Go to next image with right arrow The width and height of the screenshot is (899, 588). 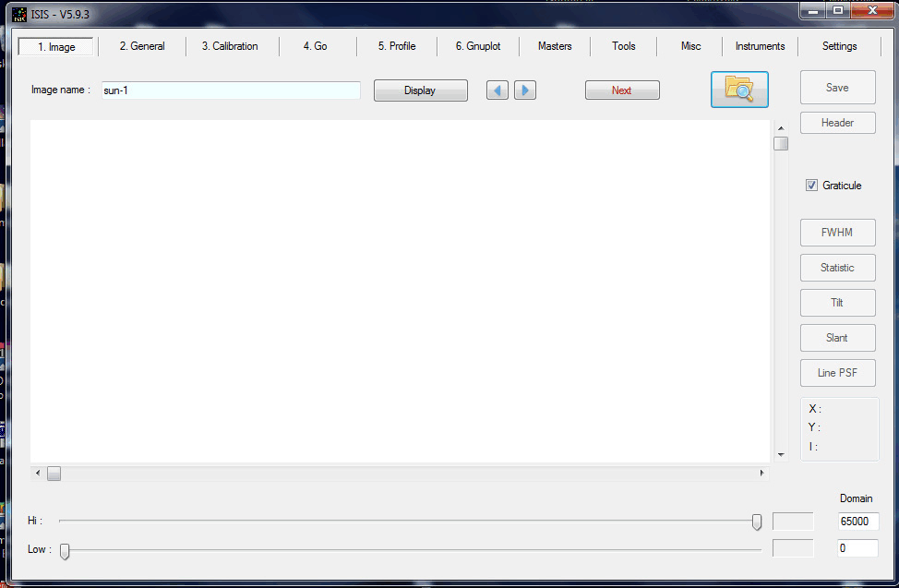coord(525,90)
